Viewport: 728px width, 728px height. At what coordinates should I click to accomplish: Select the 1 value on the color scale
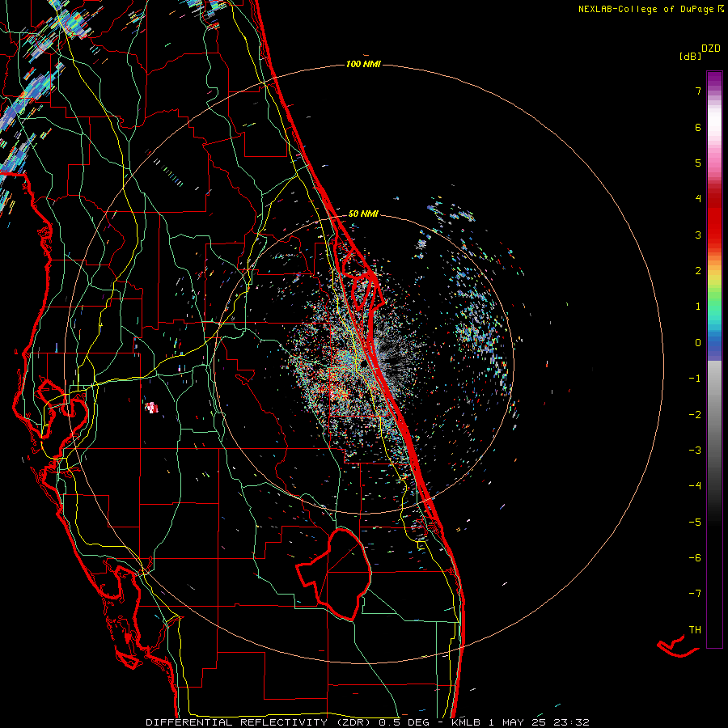pyautogui.click(x=698, y=307)
